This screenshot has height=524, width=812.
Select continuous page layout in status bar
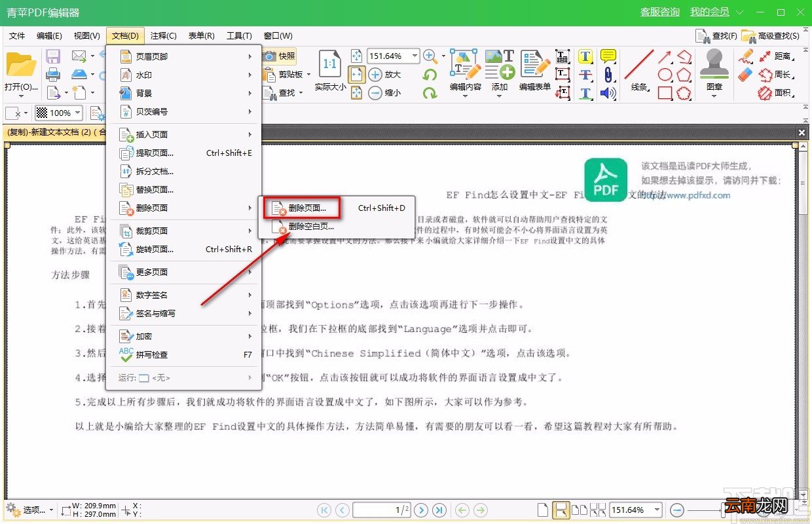click(561, 510)
